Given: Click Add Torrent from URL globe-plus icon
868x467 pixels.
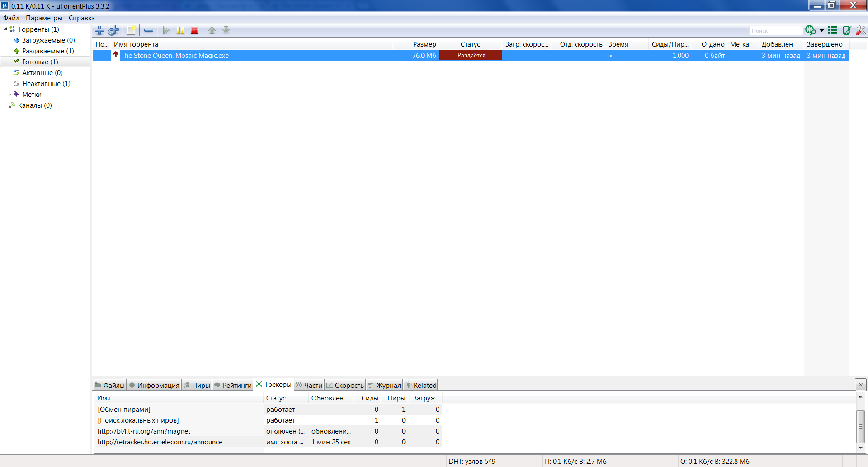Looking at the screenshot, I should pos(113,30).
